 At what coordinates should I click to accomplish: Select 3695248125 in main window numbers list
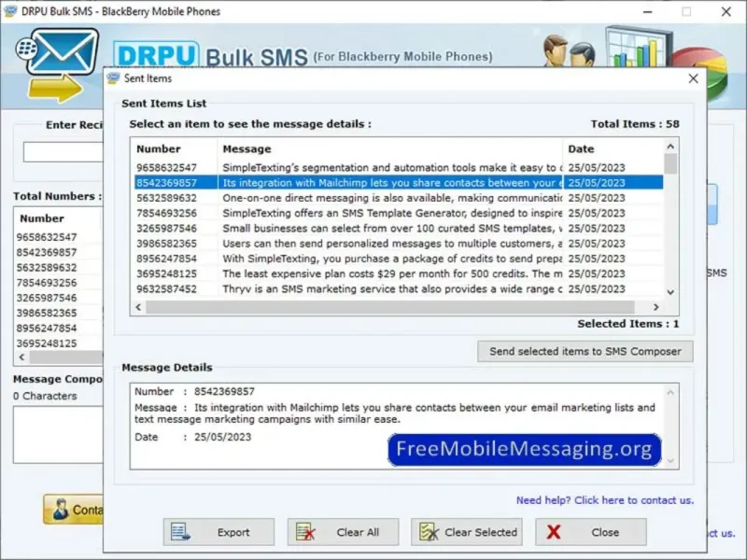click(x=47, y=343)
